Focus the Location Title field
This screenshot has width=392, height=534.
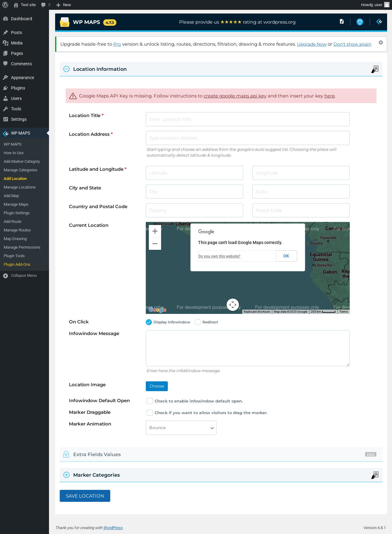[248, 119]
